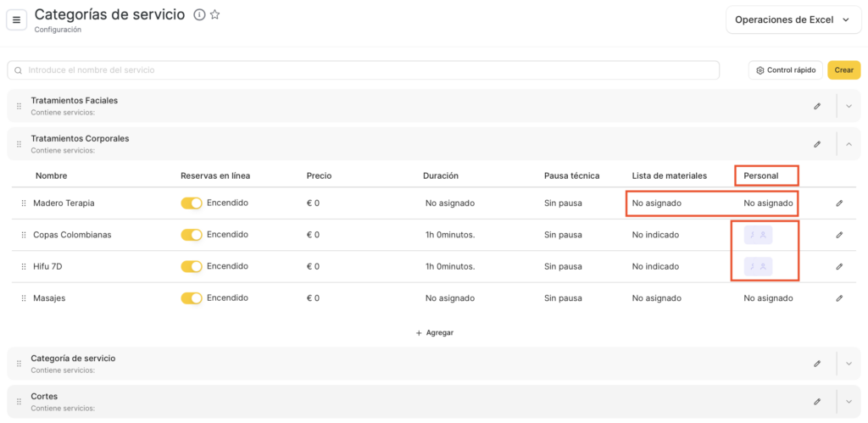Viewport: 868px width, 423px height.
Task: Open the hamburger menu icon
Action: (x=17, y=19)
